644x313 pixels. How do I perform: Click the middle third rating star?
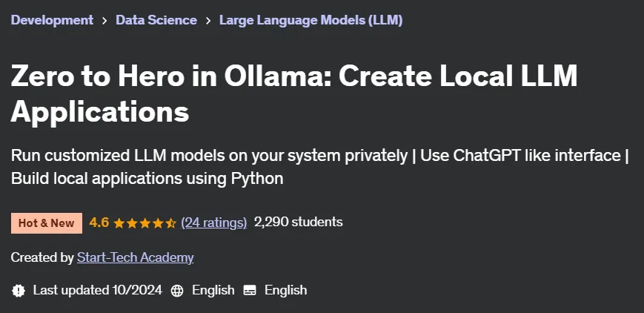click(x=145, y=223)
